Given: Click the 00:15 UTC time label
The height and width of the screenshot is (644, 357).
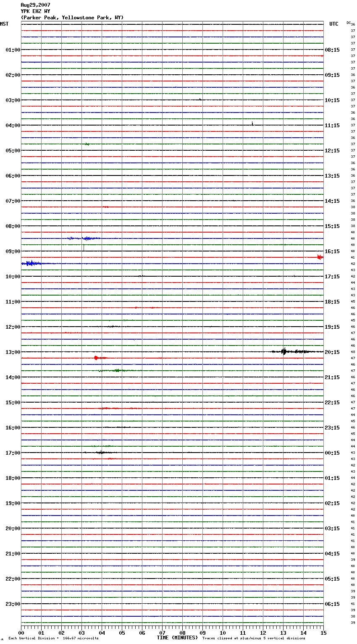Looking at the screenshot, I should coord(332,453).
